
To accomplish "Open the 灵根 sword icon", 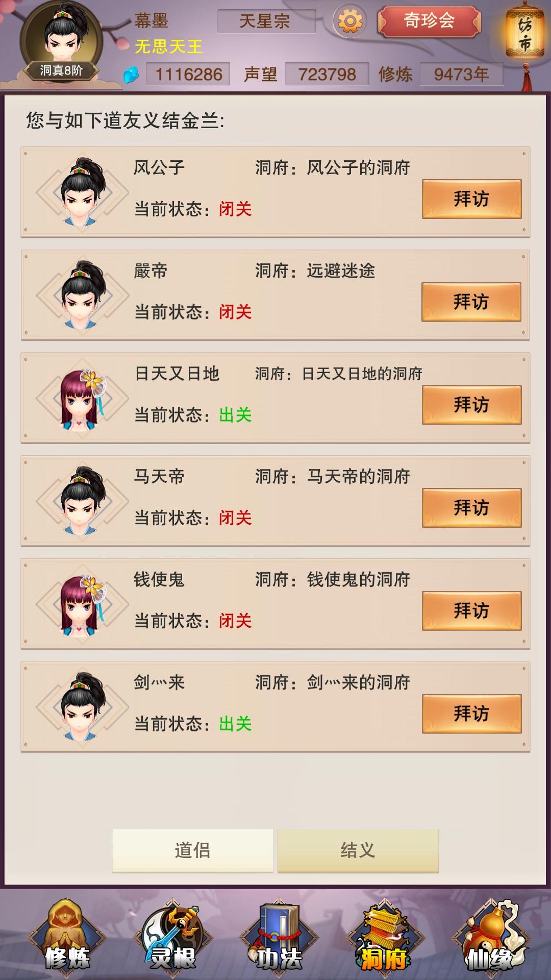I will (173, 937).
